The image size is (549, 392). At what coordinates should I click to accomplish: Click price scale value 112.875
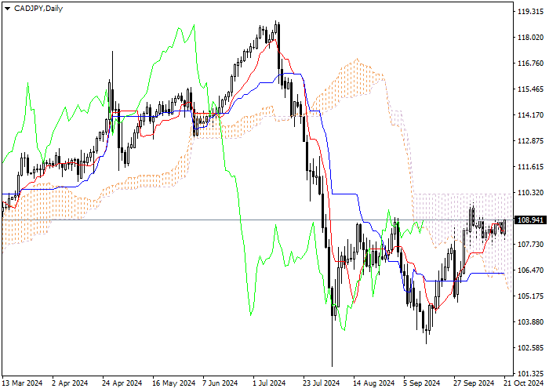pos(530,141)
